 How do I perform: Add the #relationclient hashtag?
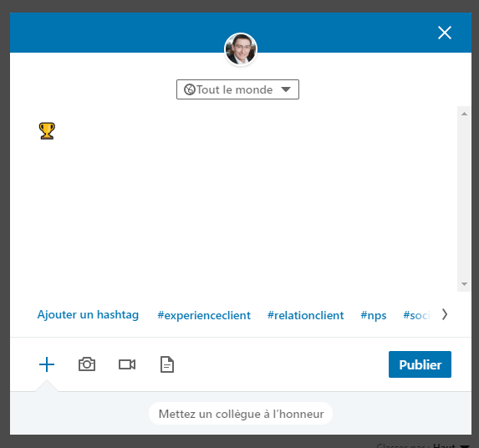tap(305, 315)
